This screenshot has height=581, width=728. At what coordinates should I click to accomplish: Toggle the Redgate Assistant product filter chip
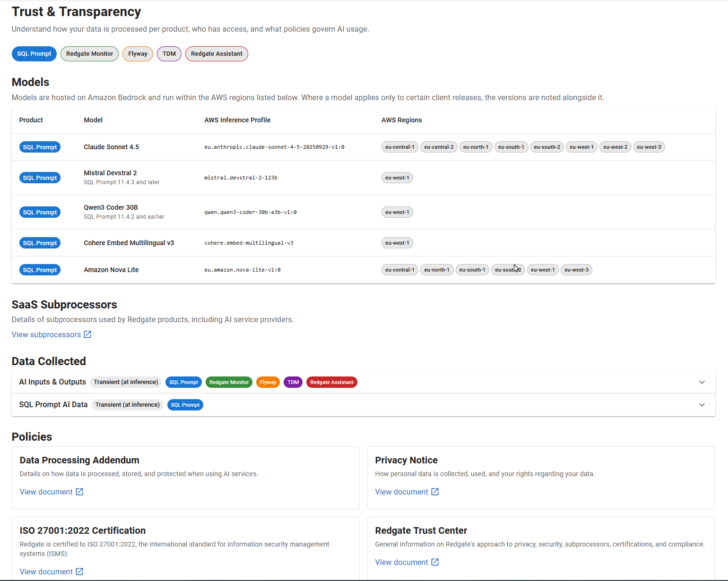pyautogui.click(x=217, y=54)
